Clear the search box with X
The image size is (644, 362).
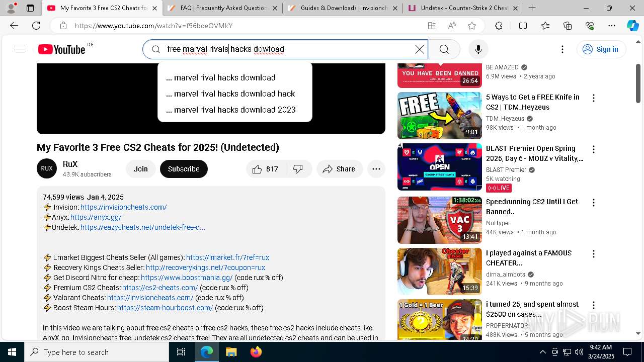419,49
